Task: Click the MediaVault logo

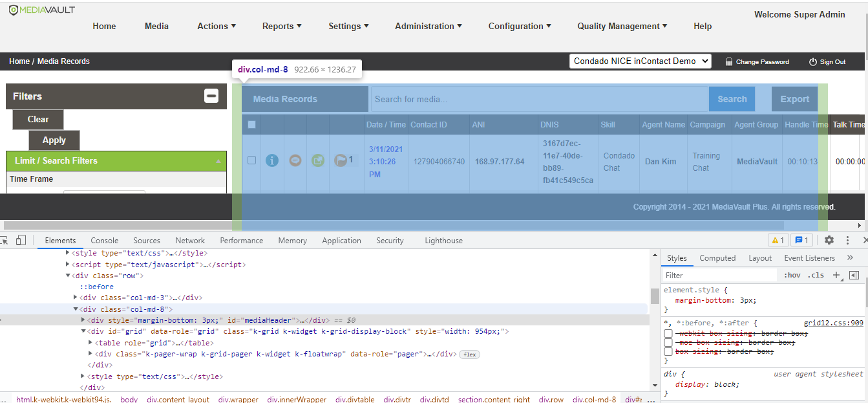Action: click(42, 10)
